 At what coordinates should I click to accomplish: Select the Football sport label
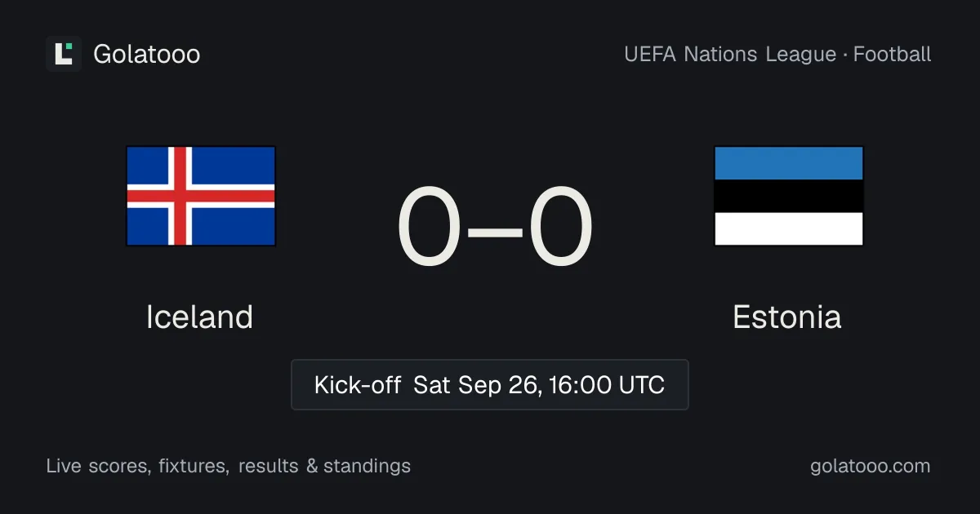pos(893,55)
